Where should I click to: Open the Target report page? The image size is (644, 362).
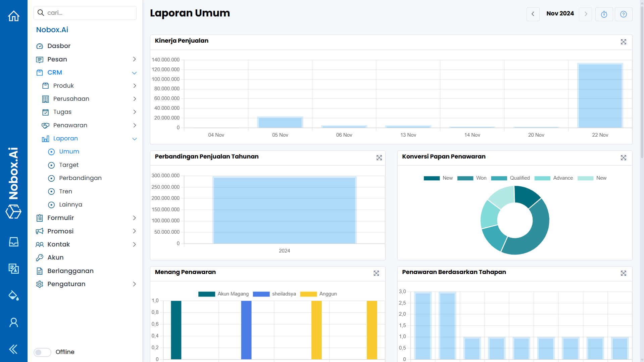(x=69, y=165)
